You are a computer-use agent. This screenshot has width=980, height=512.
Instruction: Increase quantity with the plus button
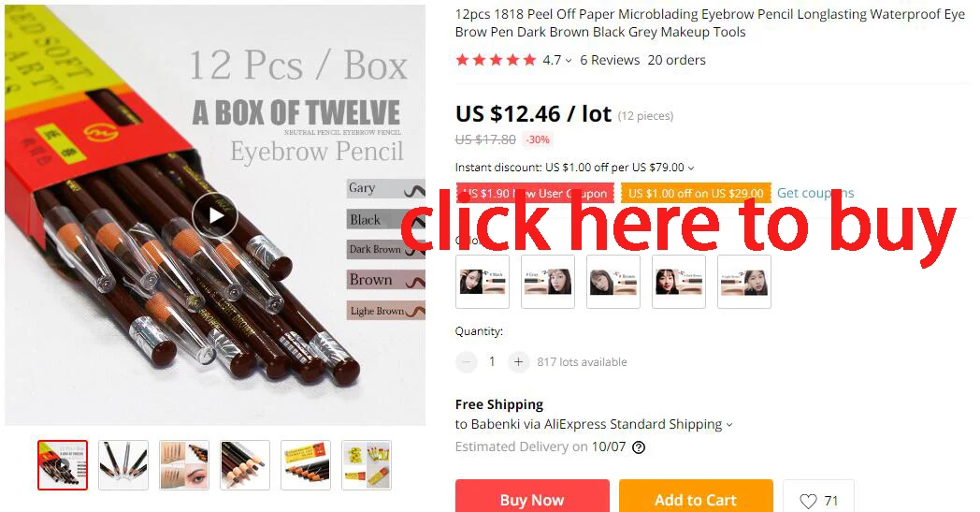click(x=518, y=362)
